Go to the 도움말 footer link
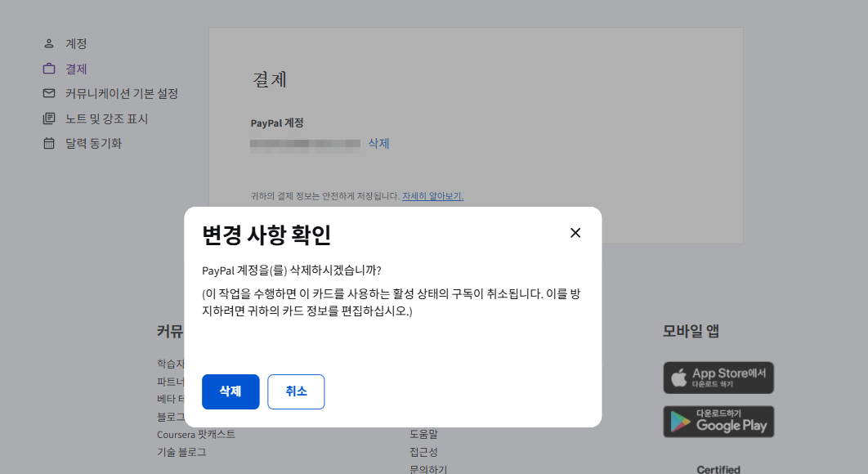 tap(423, 434)
